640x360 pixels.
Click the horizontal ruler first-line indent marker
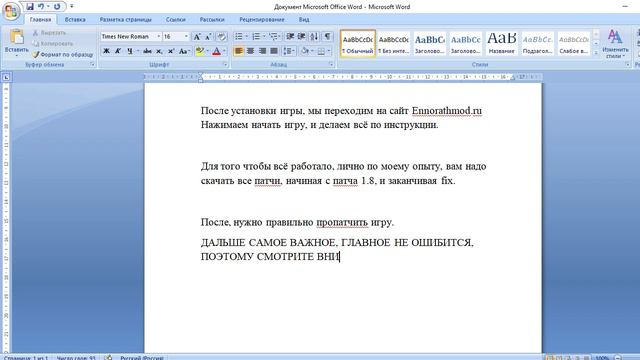click(x=200, y=75)
